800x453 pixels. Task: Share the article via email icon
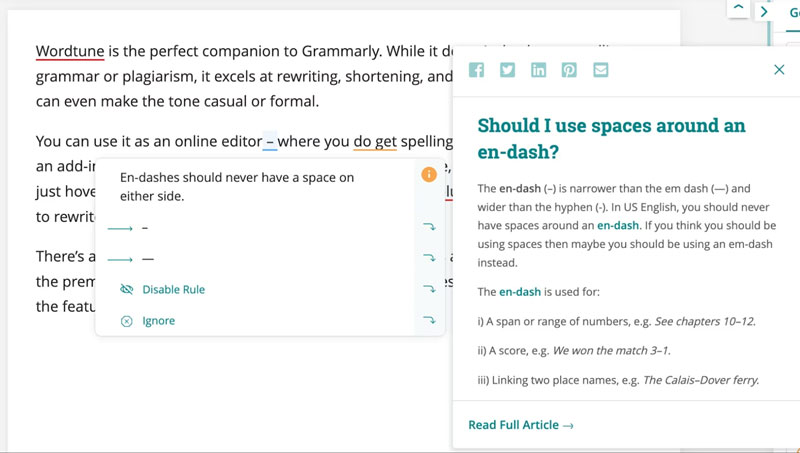pos(601,69)
